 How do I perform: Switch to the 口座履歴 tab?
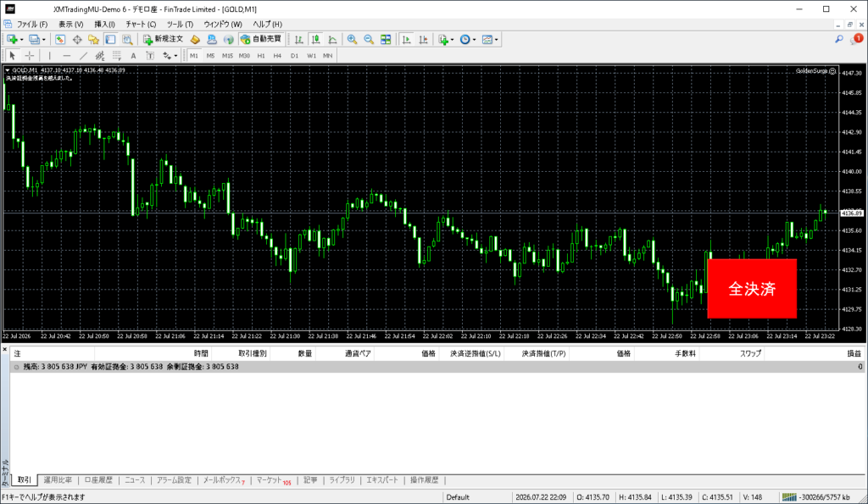pos(98,479)
